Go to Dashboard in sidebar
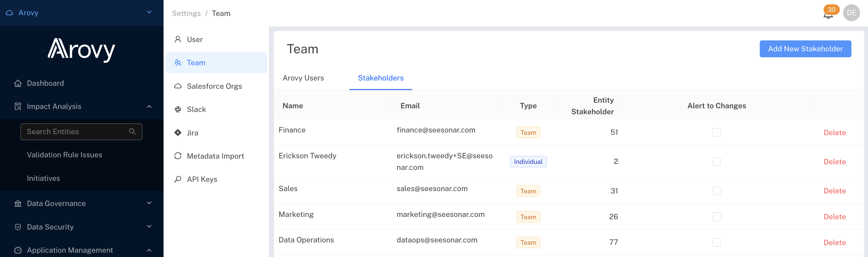The image size is (868, 257). point(45,83)
